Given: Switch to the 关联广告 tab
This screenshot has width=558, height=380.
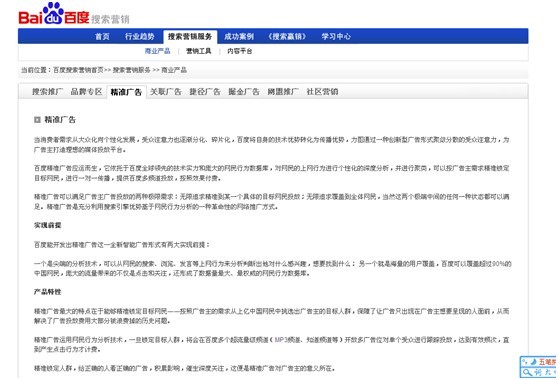Looking at the screenshot, I should (x=165, y=92).
